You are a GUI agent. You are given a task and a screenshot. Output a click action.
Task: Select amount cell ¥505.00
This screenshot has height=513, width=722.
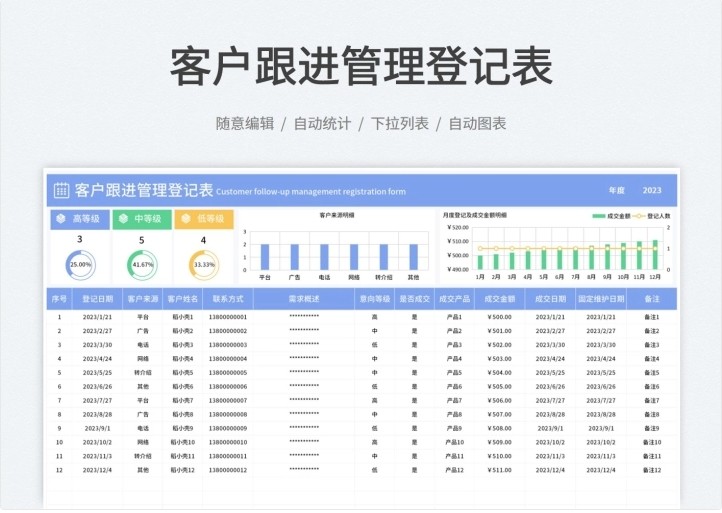tap(500, 386)
